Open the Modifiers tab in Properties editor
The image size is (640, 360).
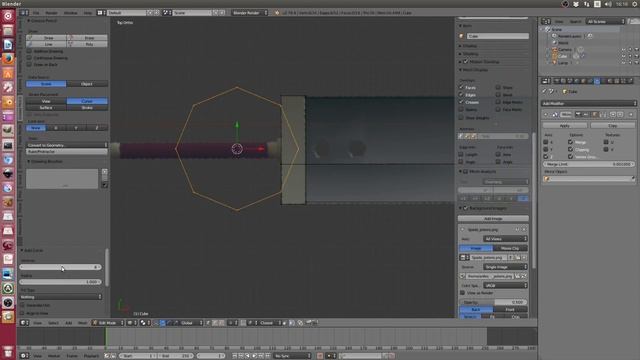click(x=597, y=81)
